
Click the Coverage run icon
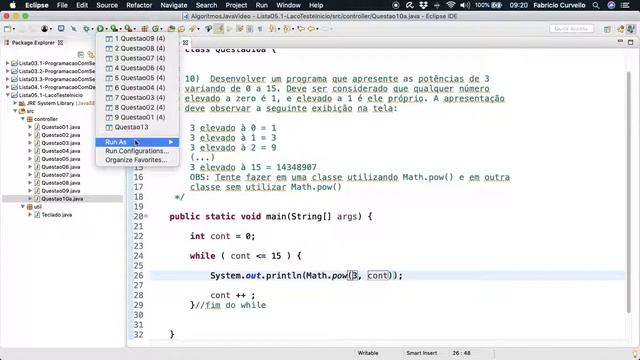click(114, 29)
